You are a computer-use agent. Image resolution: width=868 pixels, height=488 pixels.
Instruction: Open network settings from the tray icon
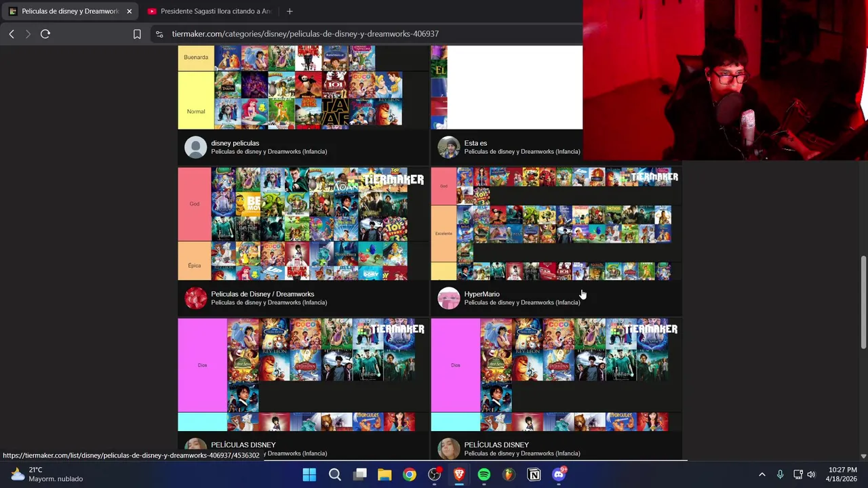798,474
